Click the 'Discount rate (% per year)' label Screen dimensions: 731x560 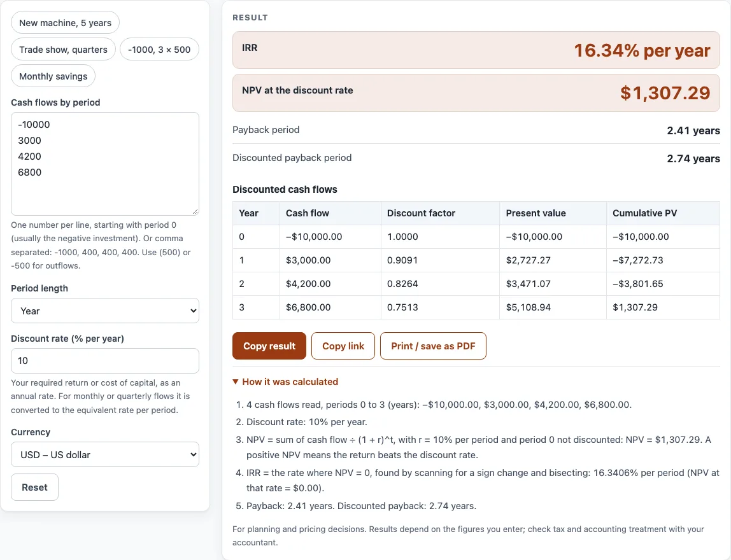click(67, 339)
